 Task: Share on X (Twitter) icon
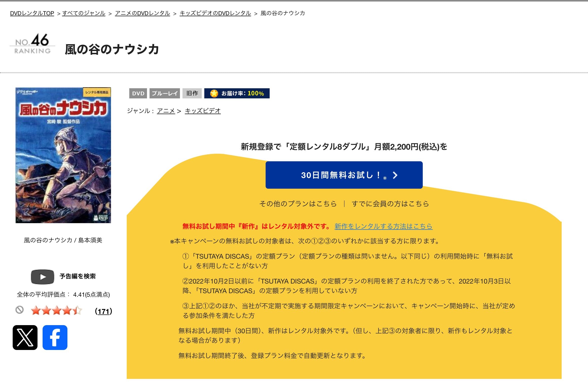pyautogui.click(x=25, y=337)
